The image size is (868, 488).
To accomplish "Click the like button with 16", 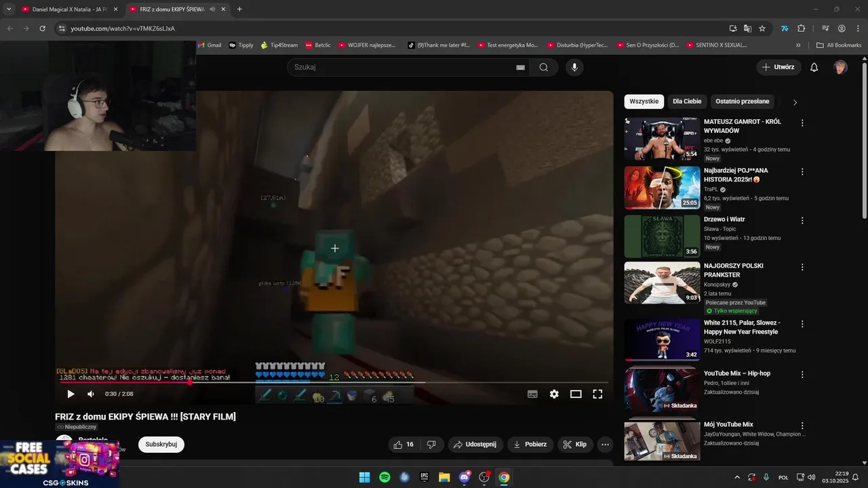I will point(404,445).
